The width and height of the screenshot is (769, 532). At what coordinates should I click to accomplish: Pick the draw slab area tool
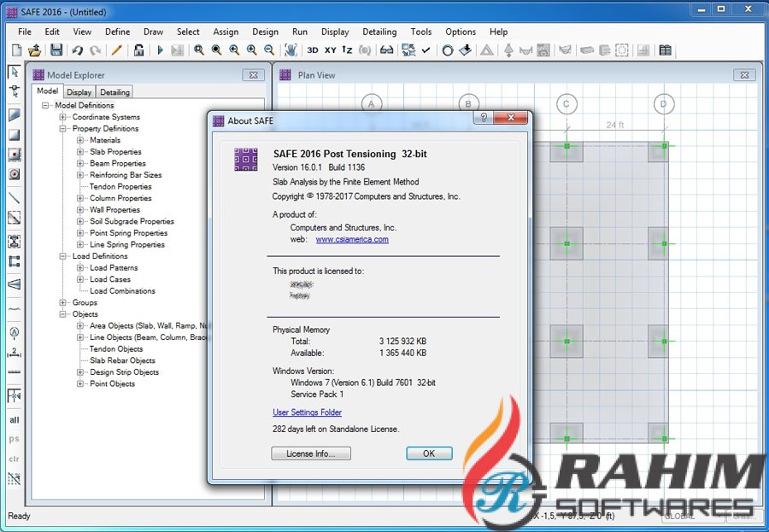click(15, 115)
